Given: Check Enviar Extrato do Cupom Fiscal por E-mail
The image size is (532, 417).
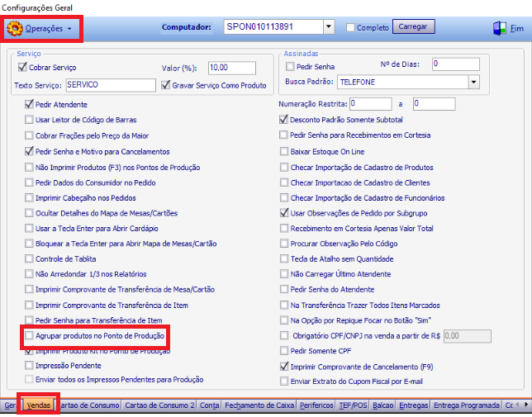Looking at the screenshot, I should tap(284, 381).
